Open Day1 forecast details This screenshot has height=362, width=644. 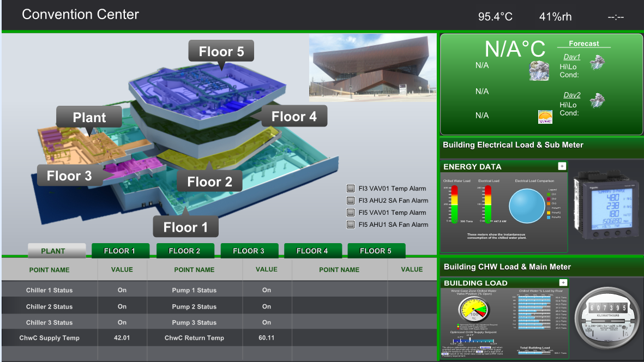point(571,57)
